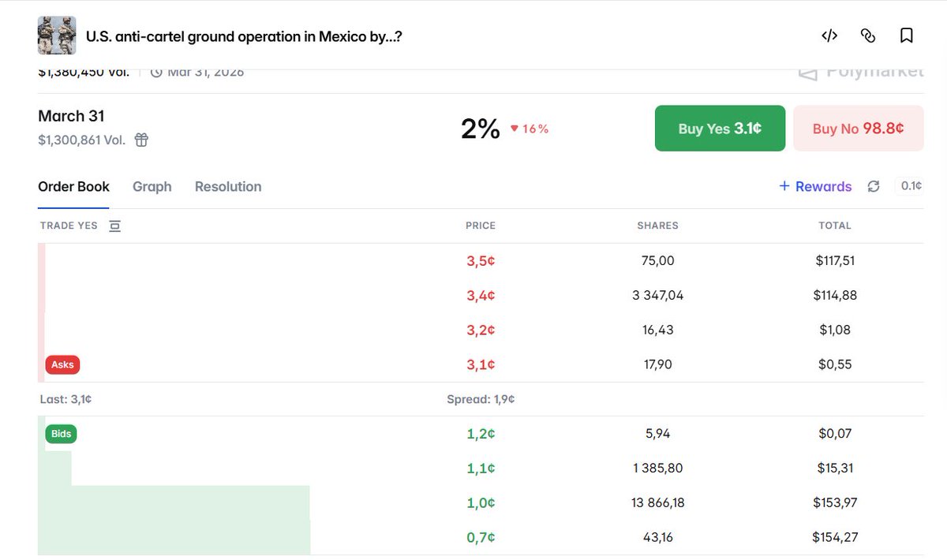Screen dimensions: 947x560
Task: Click the 16% change indicator
Action: pos(530,129)
